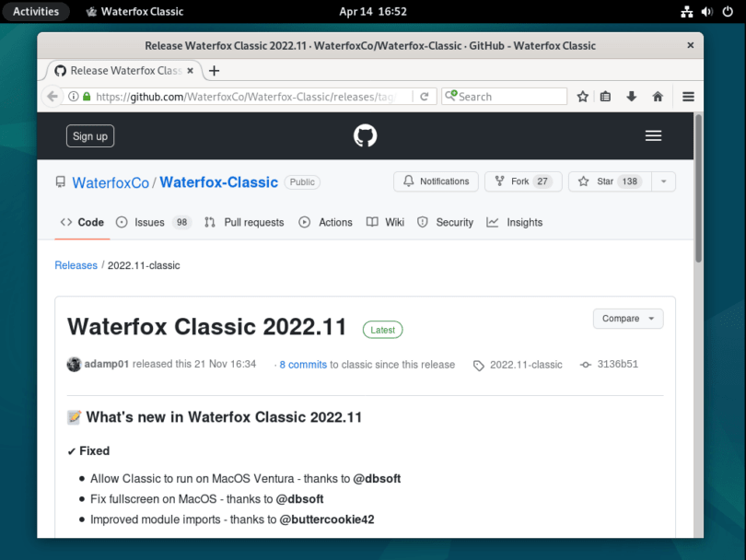Click the commit icon next to 3136b51
Image resolution: width=746 pixels, height=560 pixels.
click(586, 365)
